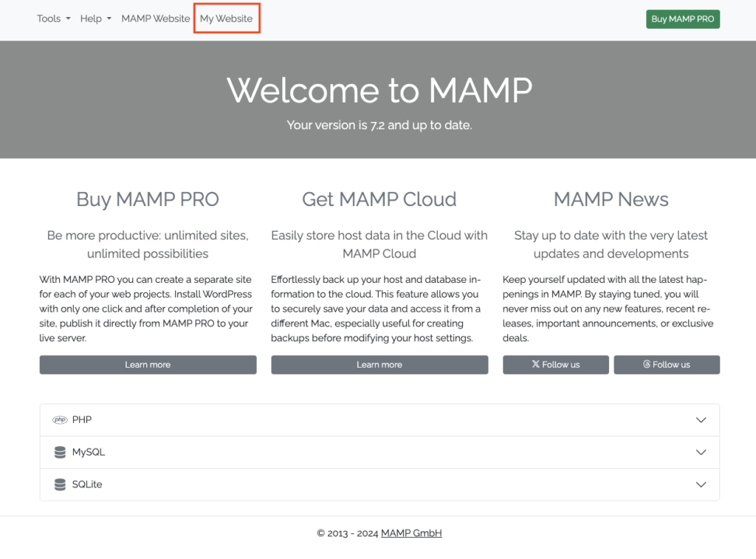Click the PHP label in the accordion

point(82,420)
